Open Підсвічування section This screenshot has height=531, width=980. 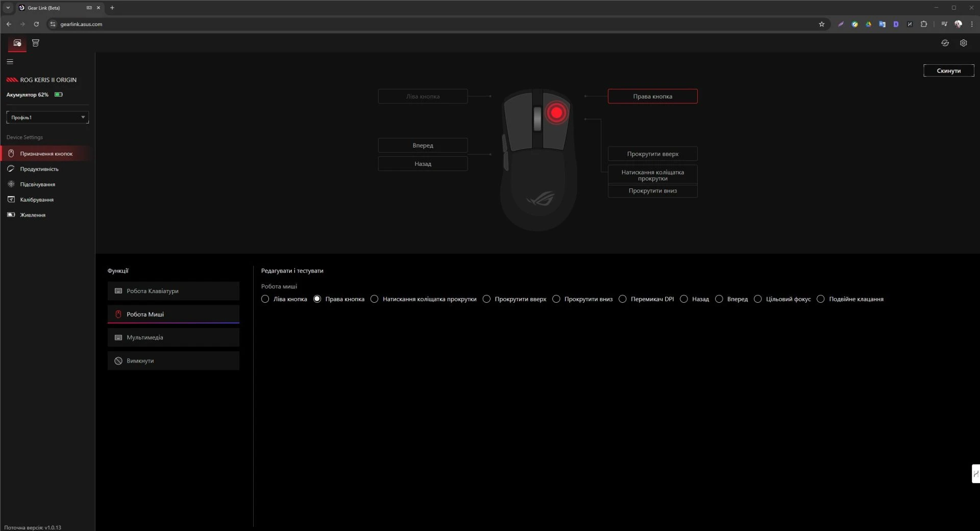coord(47,184)
